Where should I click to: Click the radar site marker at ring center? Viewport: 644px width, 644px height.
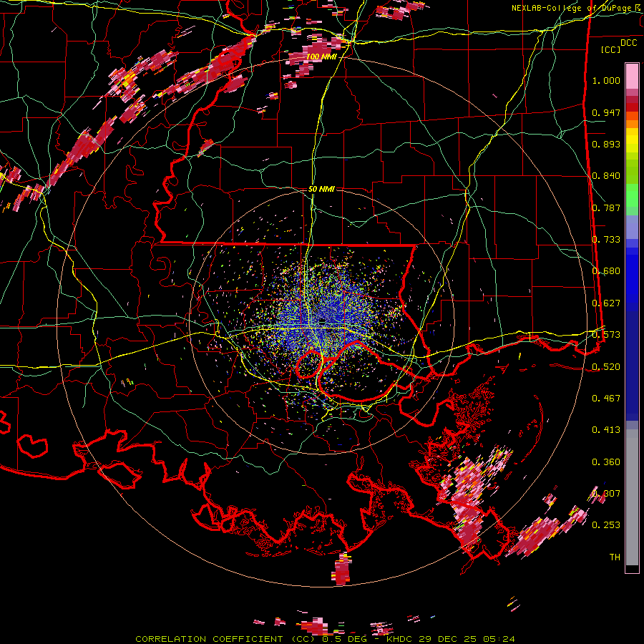point(323,321)
